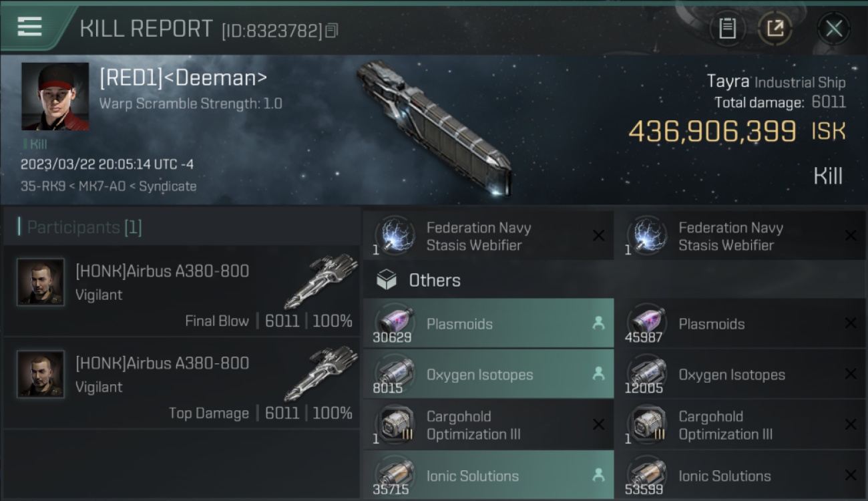The height and width of the screenshot is (501, 868).
Task: Select Top Damage participant Airbus A380-800
Action: pos(182,383)
